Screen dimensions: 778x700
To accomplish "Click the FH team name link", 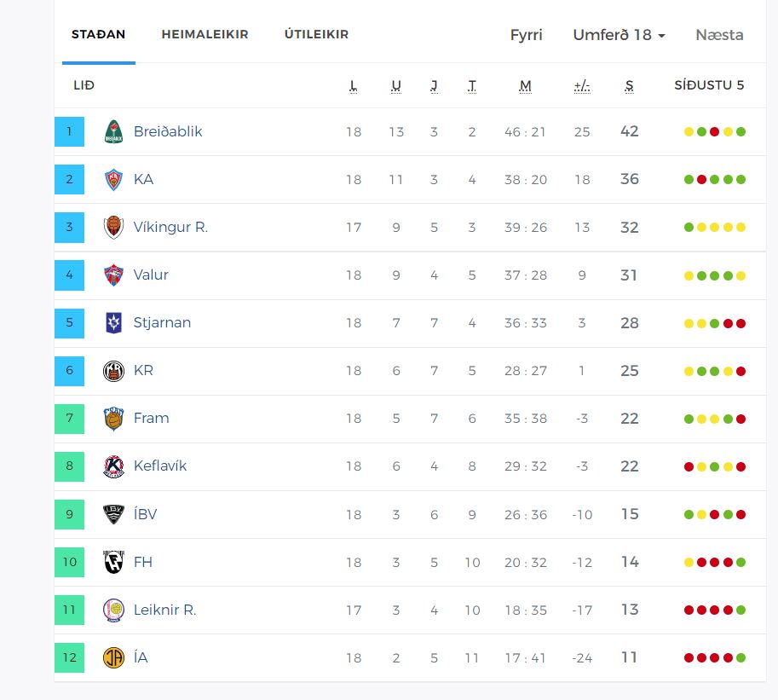I will point(143,562).
